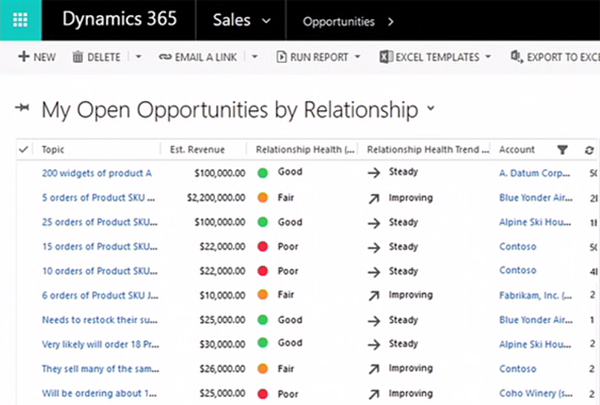Image resolution: width=600 pixels, height=405 pixels.
Task: Click the Delete trash icon
Action: pyautogui.click(x=78, y=57)
